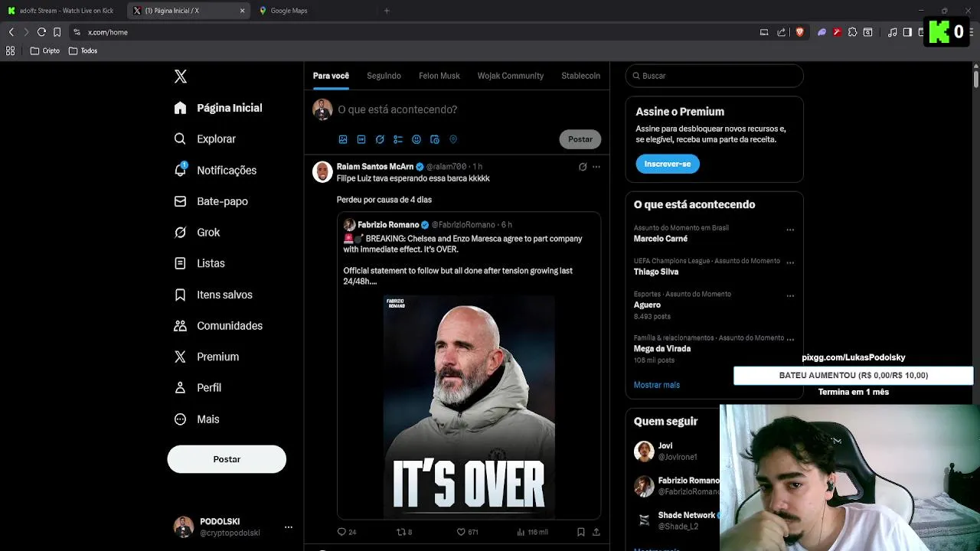View post analytics showing 116 mil

point(532,532)
